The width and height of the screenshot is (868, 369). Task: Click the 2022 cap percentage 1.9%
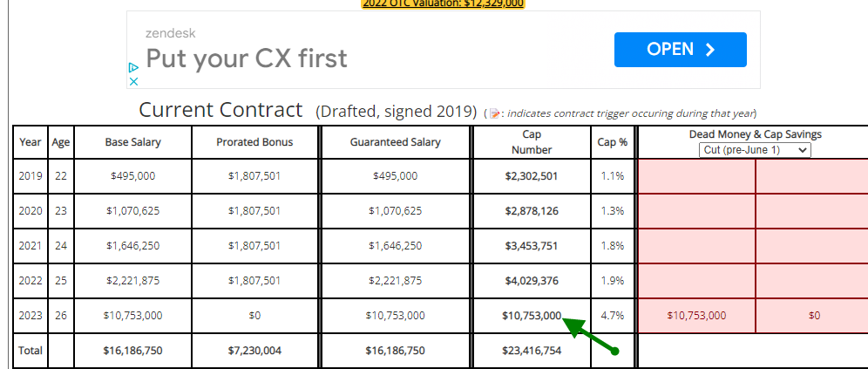tap(613, 281)
